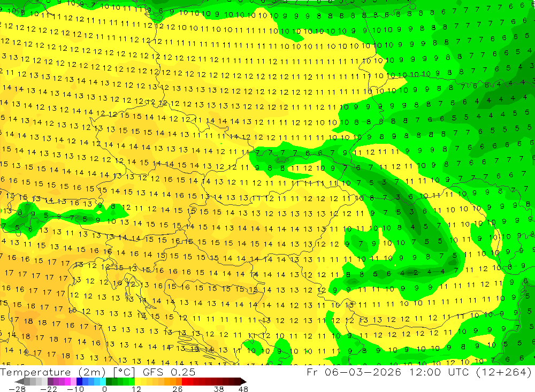Click the gray arrow at the legend's cold end
This screenshot has height=392, width=535.
pyautogui.click(x=19, y=381)
